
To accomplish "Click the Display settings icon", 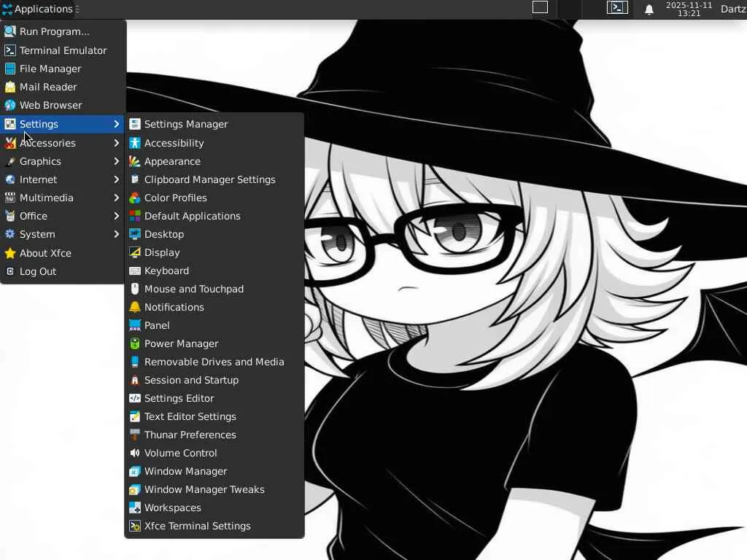I will 135,252.
